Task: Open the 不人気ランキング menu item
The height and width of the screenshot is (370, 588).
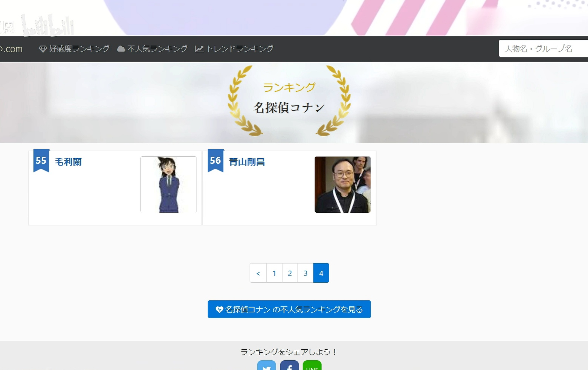Action: click(x=152, y=49)
